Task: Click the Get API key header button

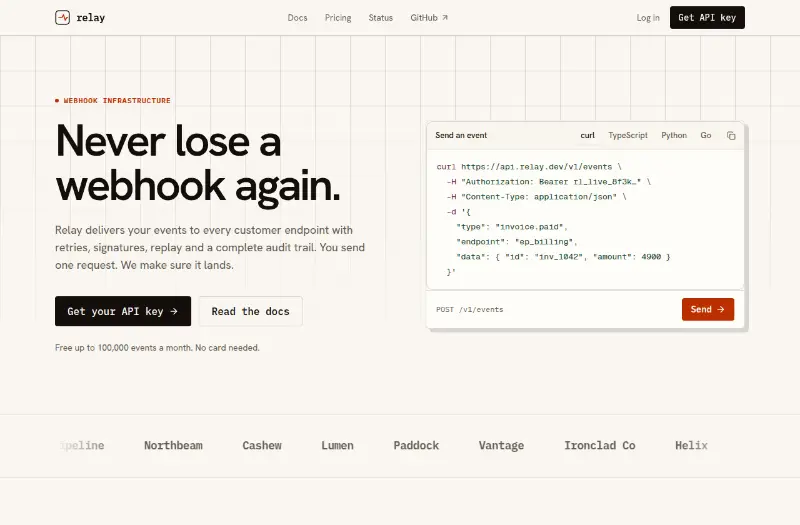Action: tap(707, 17)
